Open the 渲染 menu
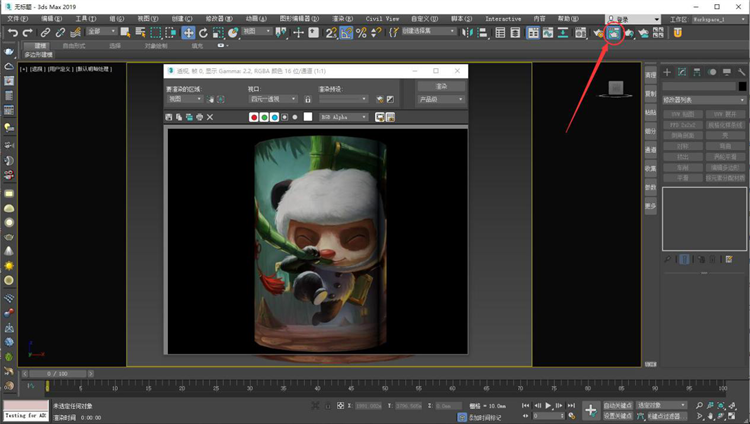 (342, 19)
